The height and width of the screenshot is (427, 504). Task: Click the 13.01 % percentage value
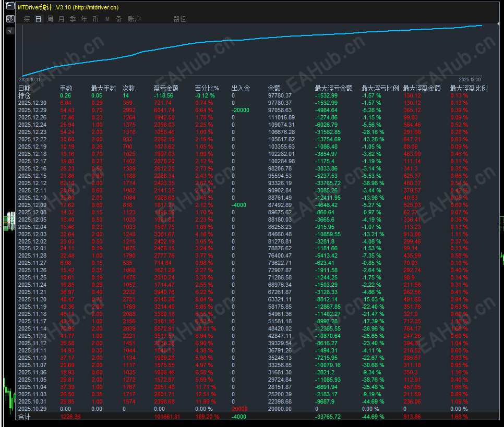coord(206,328)
